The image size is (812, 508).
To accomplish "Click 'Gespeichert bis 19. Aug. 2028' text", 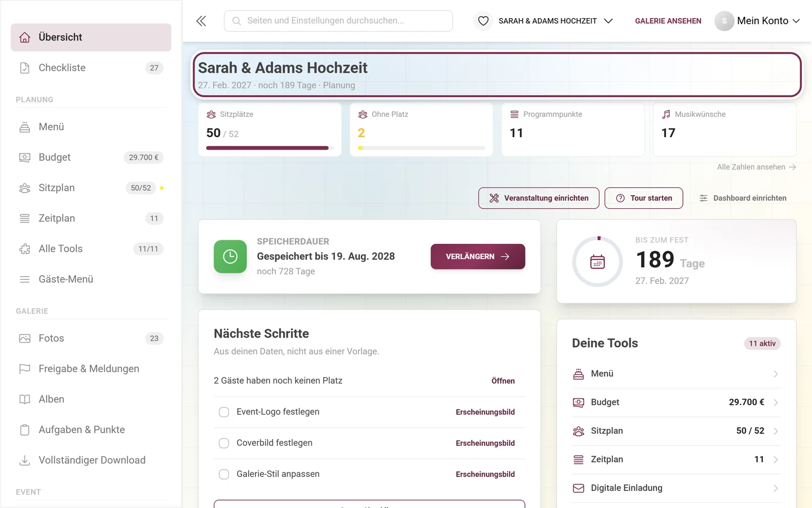I will pos(326,256).
